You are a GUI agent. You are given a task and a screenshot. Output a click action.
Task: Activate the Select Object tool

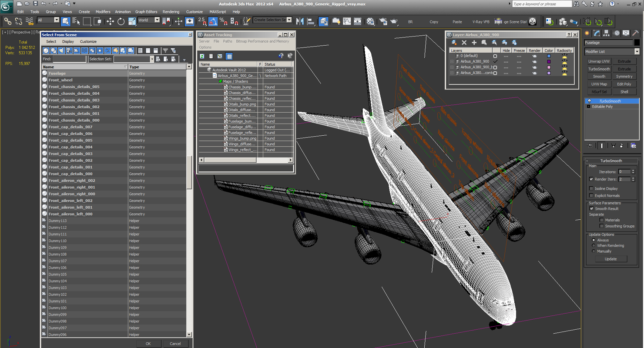tap(66, 21)
